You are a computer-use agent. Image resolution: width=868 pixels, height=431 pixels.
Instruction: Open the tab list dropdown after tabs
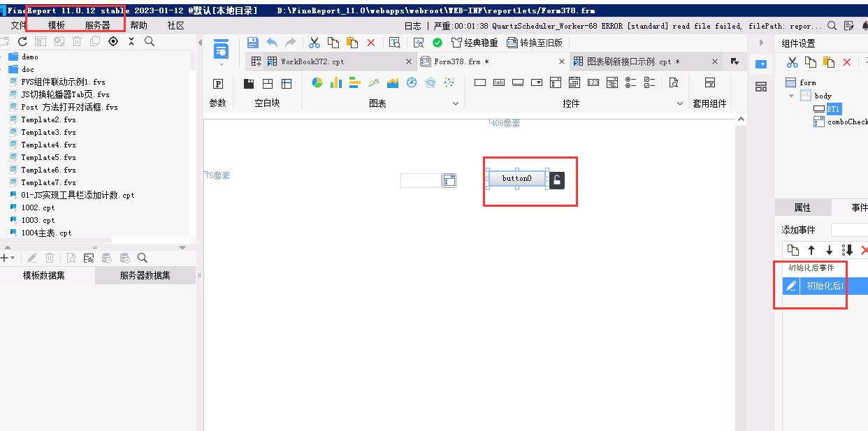(x=735, y=61)
